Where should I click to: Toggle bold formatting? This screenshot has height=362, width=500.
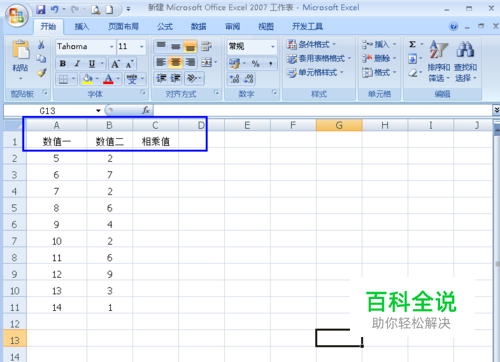click(x=63, y=63)
